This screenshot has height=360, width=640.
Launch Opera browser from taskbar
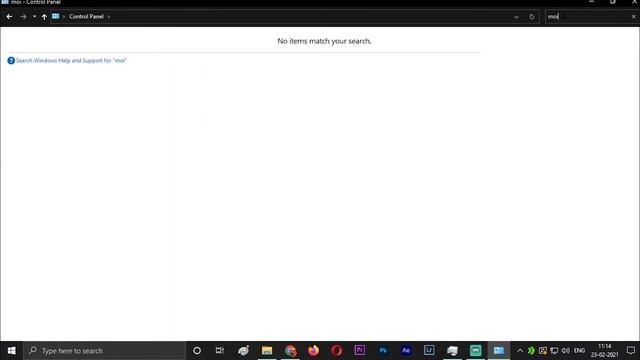(336, 351)
